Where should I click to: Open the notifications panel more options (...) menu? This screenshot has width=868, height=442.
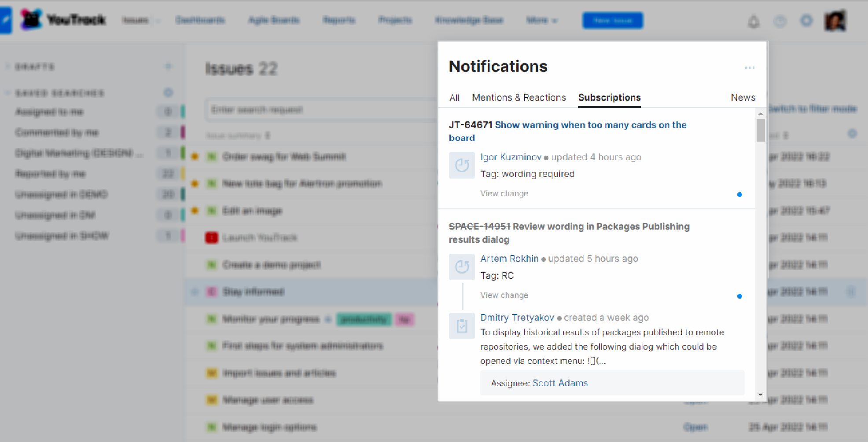750,68
